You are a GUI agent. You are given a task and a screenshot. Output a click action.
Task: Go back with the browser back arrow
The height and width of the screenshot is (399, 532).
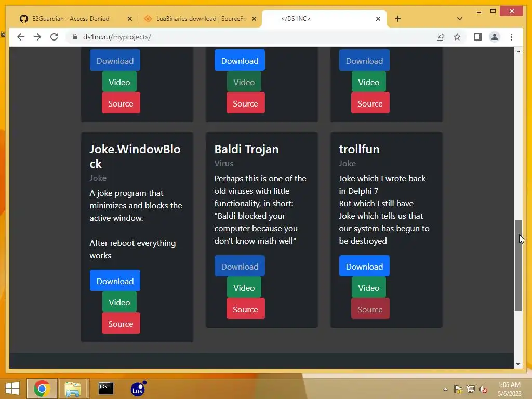tap(21, 37)
